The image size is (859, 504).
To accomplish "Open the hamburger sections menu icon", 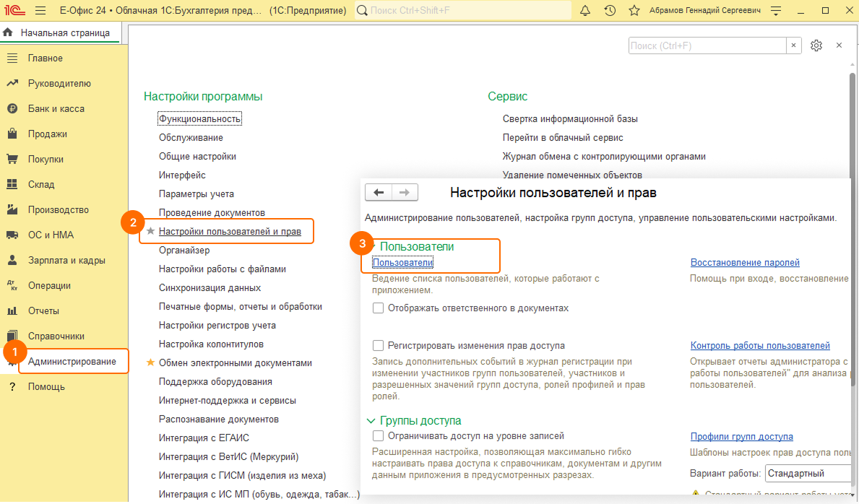I will [x=40, y=10].
